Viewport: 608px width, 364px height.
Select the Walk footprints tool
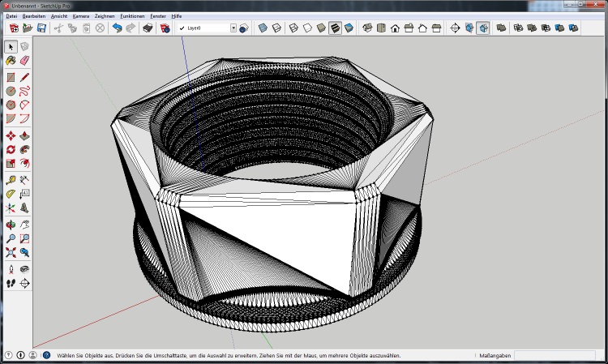11,283
